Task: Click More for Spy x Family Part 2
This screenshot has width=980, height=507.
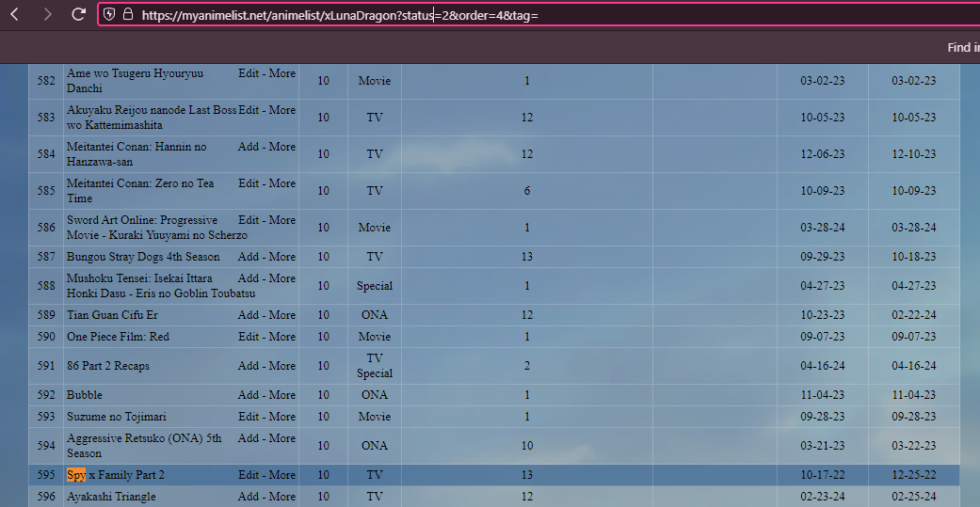Action: tap(281, 475)
